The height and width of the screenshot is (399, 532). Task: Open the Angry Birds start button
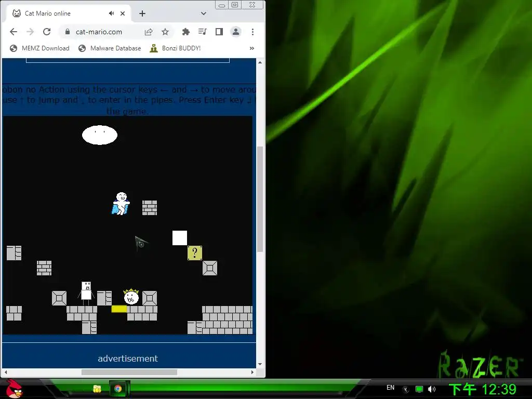point(14,389)
